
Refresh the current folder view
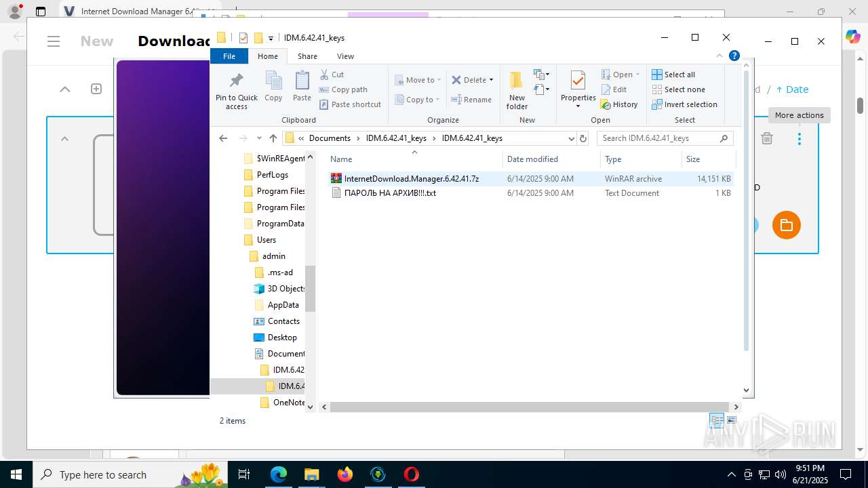(583, 138)
